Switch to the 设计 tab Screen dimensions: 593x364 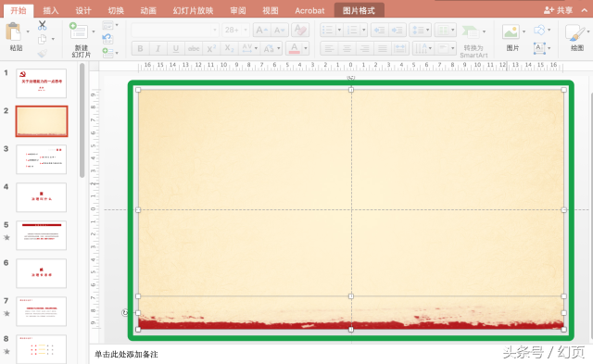click(83, 10)
